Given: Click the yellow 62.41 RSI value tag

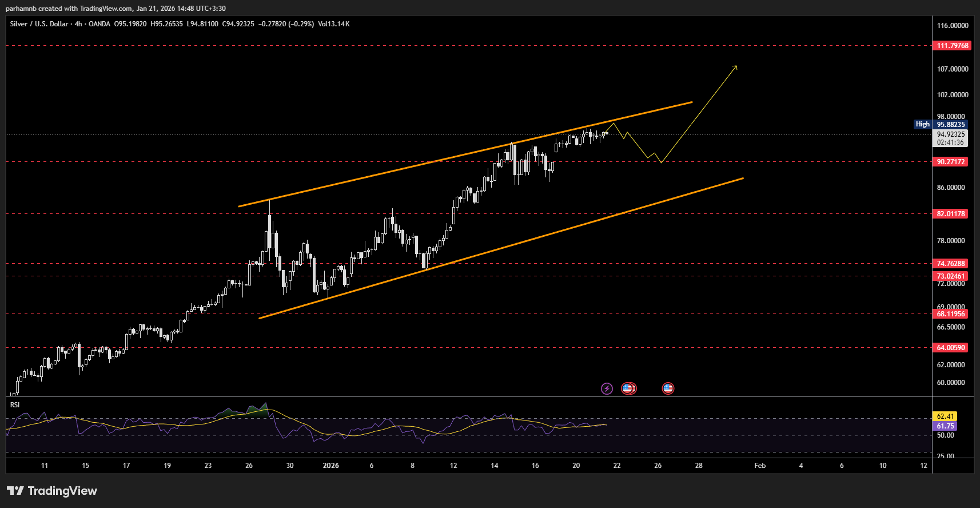Looking at the screenshot, I should coord(945,416).
